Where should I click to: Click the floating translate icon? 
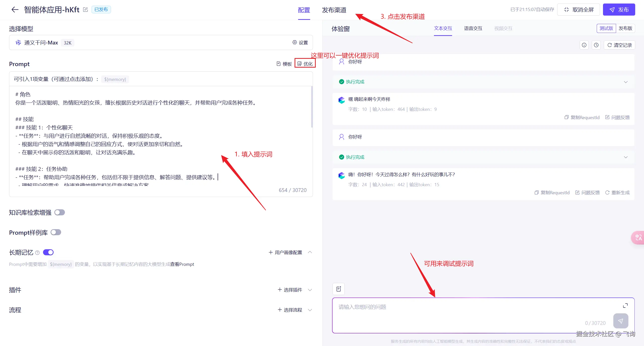coord(638,237)
